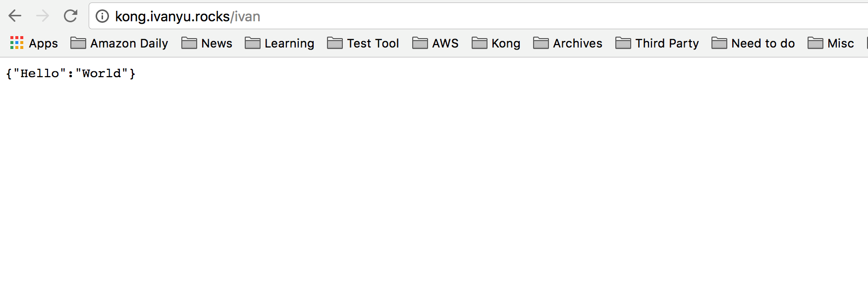Click the Need to do folder icon
868x288 pixels.
click(x=719, y=43)
